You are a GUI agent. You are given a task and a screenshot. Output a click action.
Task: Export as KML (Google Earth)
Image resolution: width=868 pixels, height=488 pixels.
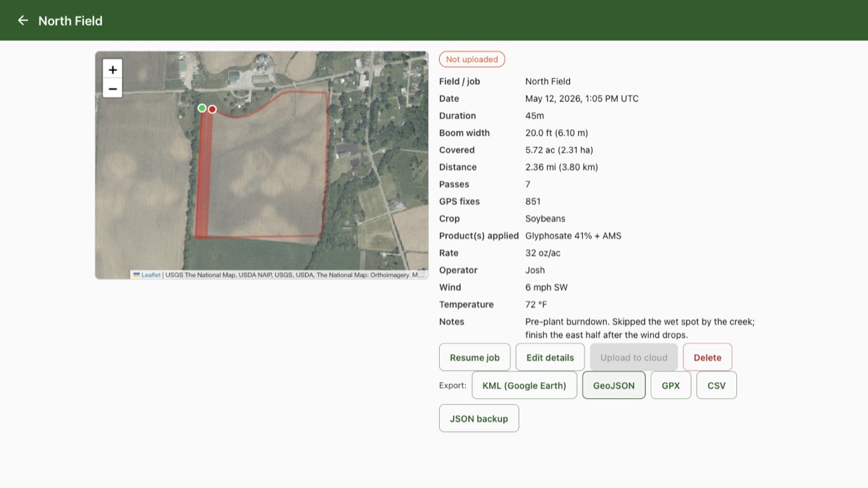click(x=524, y=385)
